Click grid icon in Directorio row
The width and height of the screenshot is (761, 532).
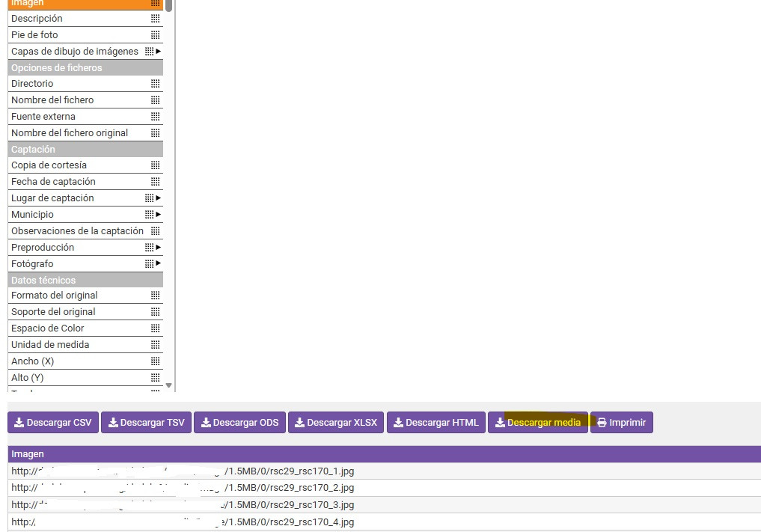[x=155, y=84]
